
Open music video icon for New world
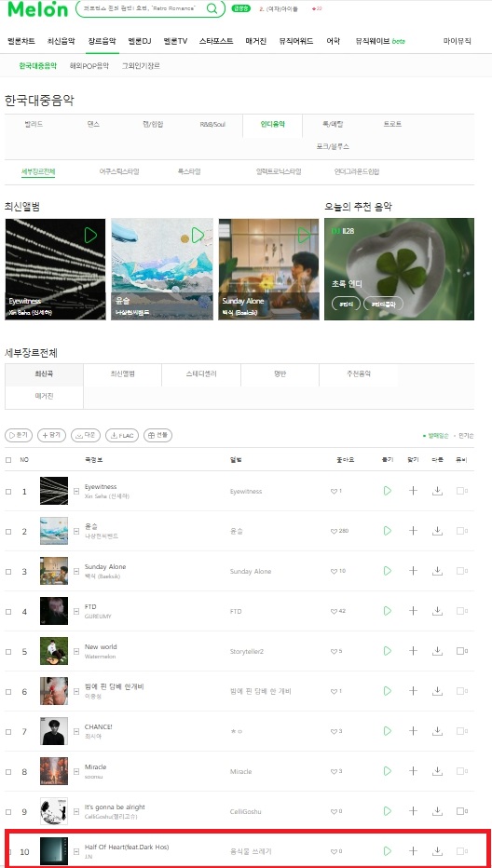461,651
